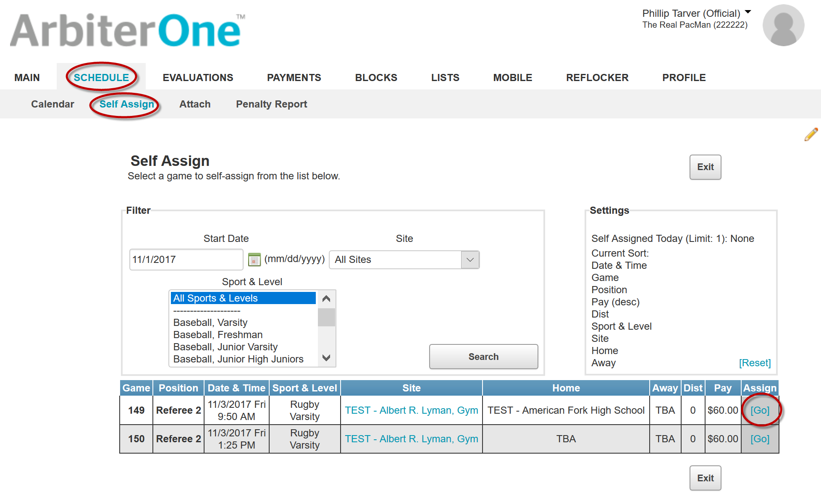Select All Sports & Levels in list
The width and height of the screenshot is (821, 504).
pyautogui.click(x=243, y=298)
